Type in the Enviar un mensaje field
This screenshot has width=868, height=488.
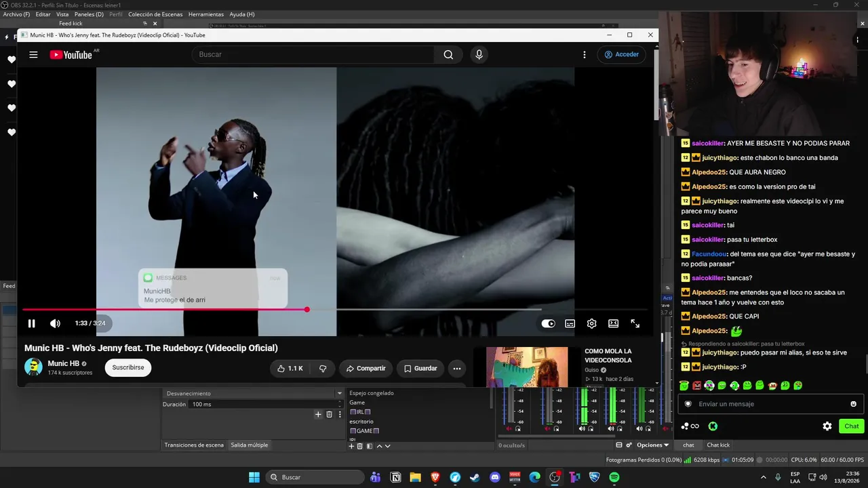point(771,404)
